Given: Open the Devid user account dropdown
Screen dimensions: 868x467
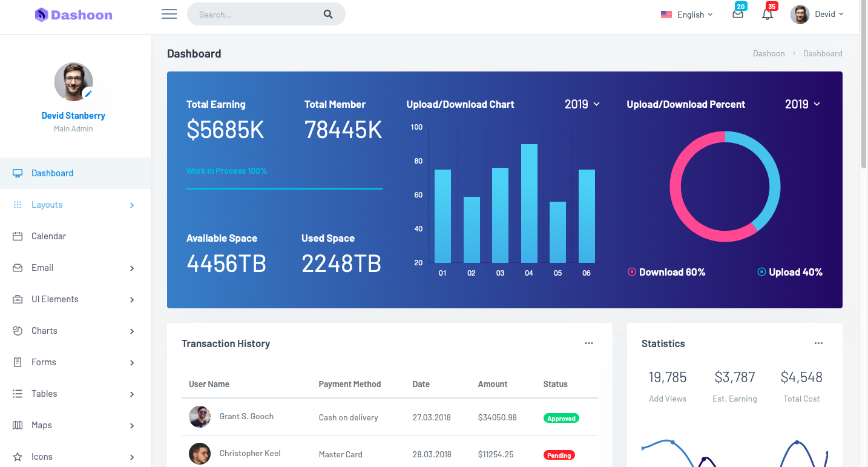Looking at the screenshot, I should (817, 15).
